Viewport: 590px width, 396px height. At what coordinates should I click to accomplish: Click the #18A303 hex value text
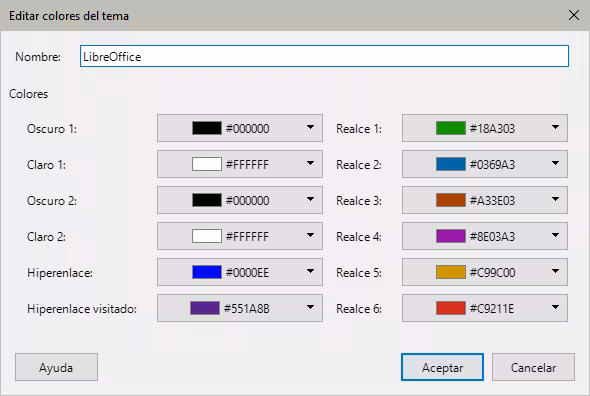[x=492, y=129]
